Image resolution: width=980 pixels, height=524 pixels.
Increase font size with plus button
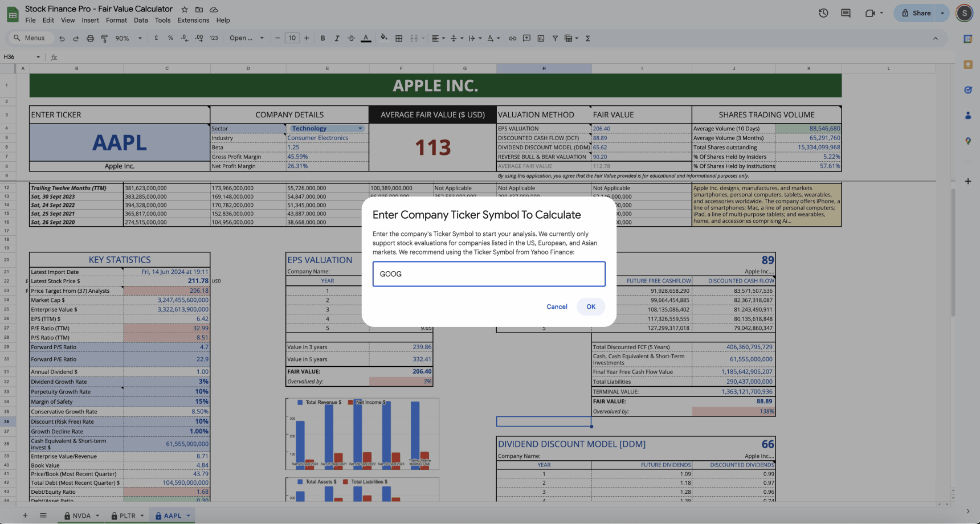(307, 38)
